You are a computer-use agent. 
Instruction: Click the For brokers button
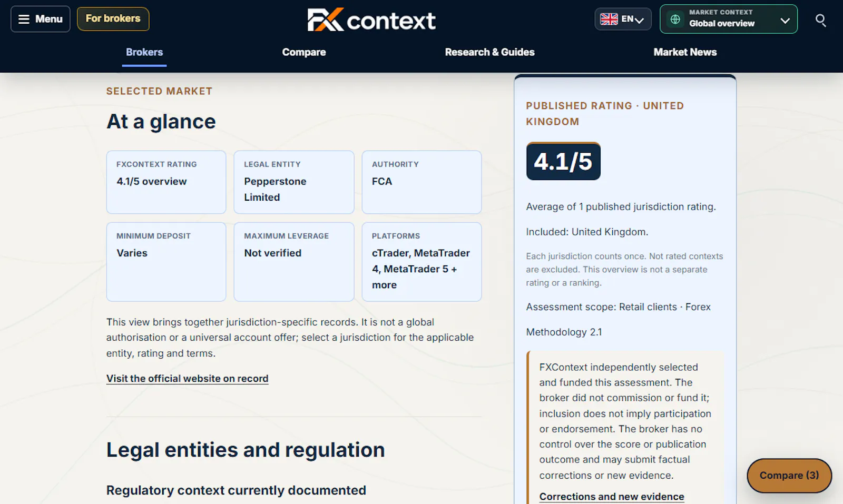pyautogui.click(x=113, y=19)
